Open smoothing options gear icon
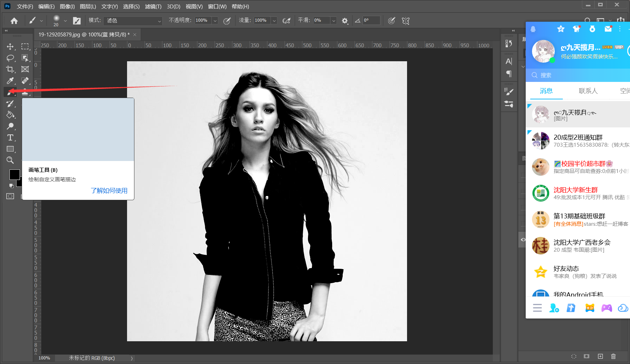Image resolution: width=630 pixels, height=364 pixels. [x=345, y=21]
